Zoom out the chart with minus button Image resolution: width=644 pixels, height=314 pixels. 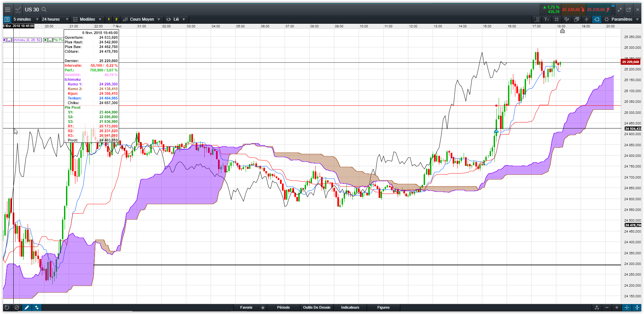[607, 307]
